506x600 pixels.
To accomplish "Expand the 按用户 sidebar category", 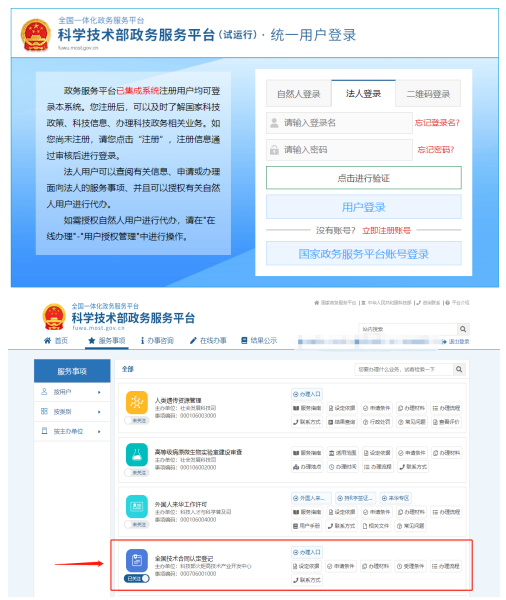I will click(x=72, y=392).
